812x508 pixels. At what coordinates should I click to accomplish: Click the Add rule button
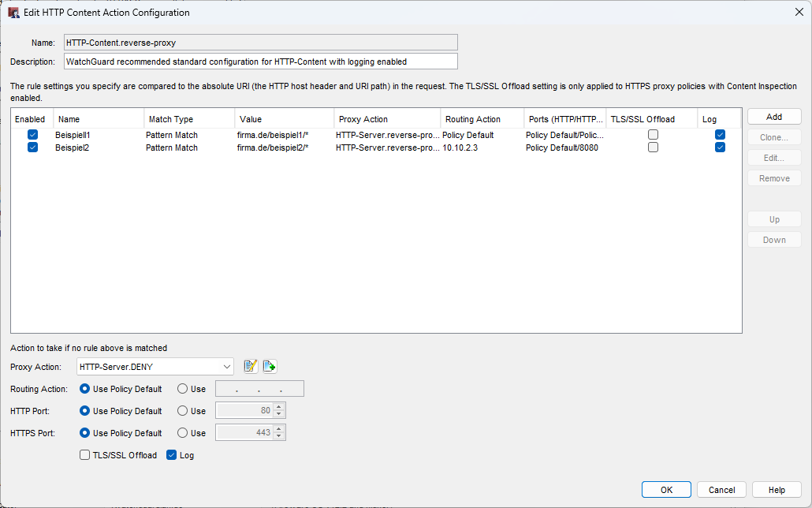pos(774,117)
